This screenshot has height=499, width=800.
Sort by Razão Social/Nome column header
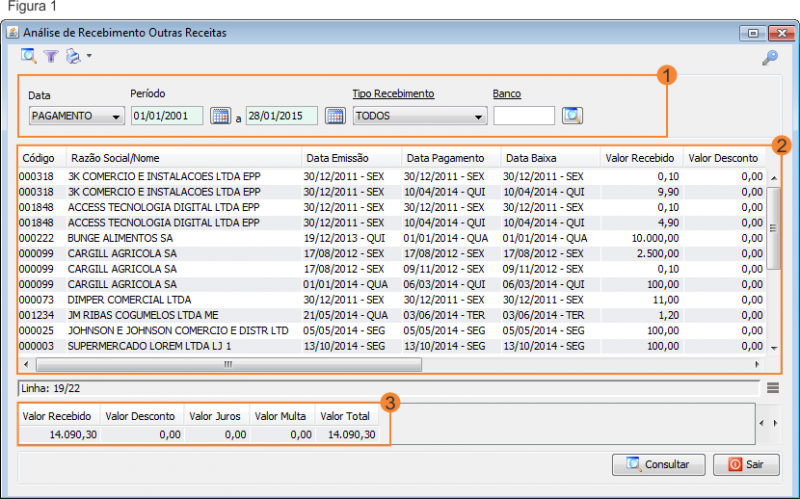click(x=184, y=158)
